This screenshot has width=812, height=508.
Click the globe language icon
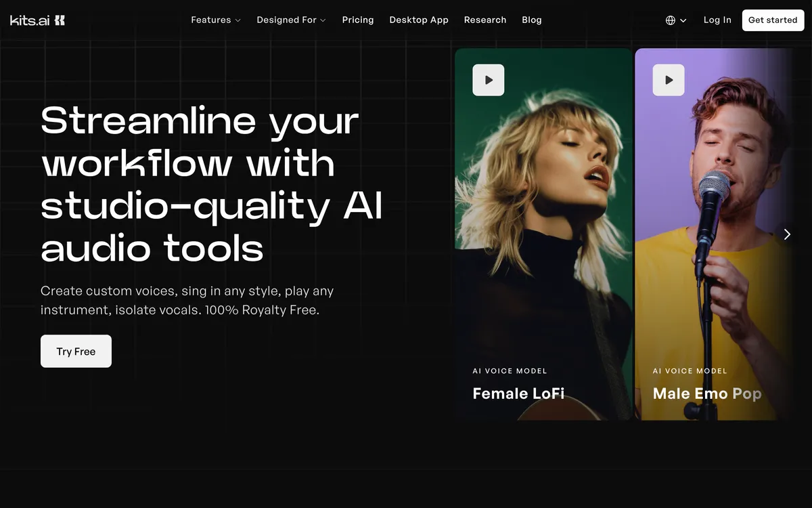pyautogui.click(x=671, y=20)
